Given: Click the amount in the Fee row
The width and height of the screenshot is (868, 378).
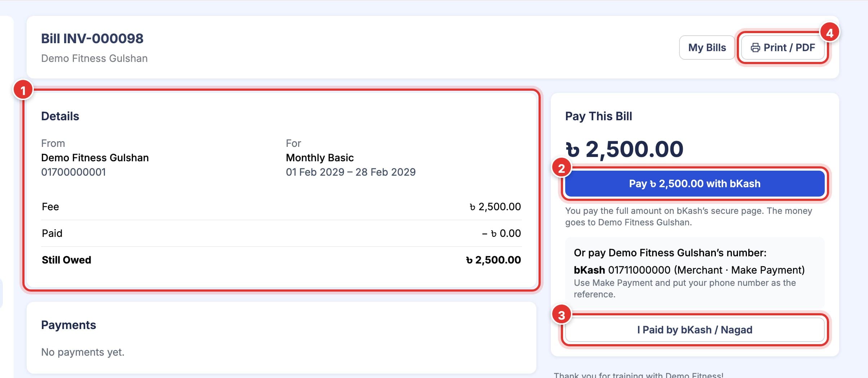Looking at the screenshot, I should click(495, 207).
